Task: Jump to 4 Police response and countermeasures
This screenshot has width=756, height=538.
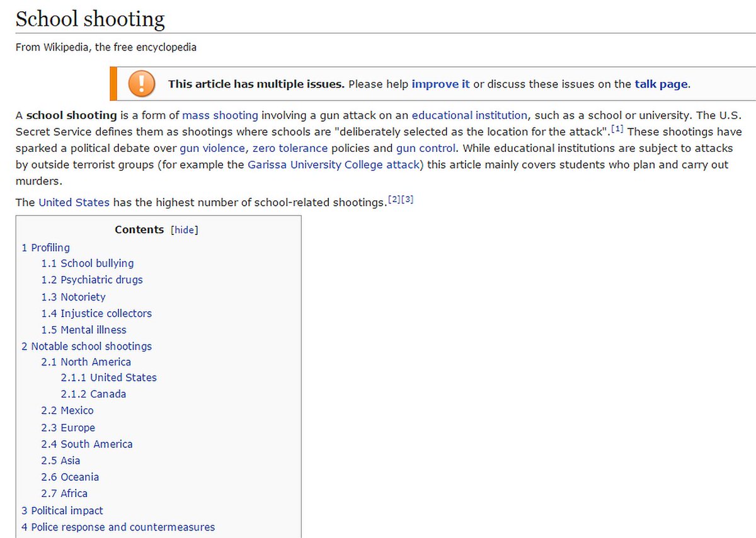Action: click(x=118, y=527)
